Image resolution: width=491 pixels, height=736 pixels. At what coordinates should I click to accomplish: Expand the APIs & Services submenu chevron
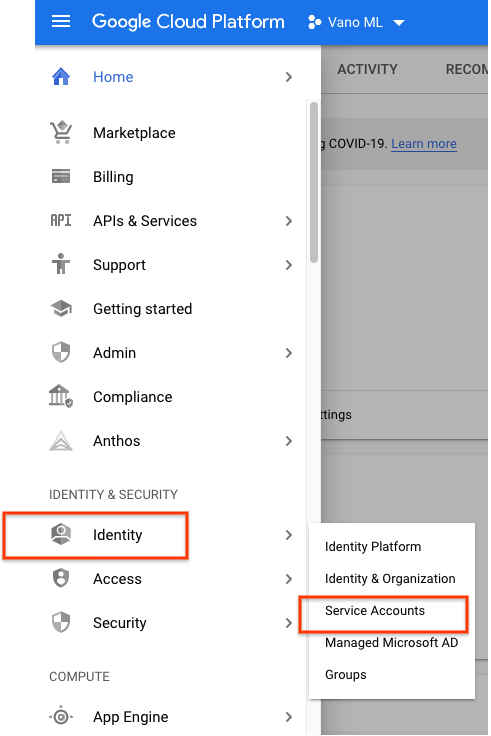(289, 221)
